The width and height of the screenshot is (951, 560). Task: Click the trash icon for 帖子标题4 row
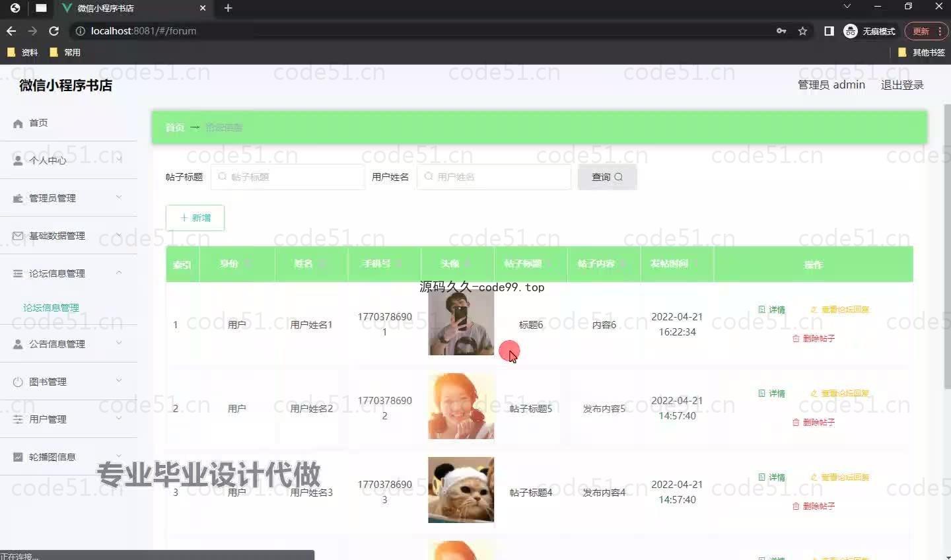coord(796,506)
